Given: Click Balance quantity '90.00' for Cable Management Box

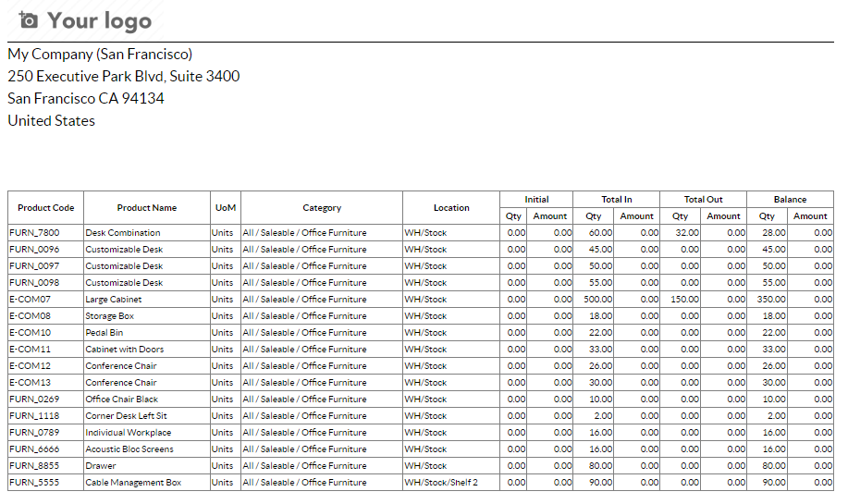Looking at the screenshot, I should pos(774,483).
